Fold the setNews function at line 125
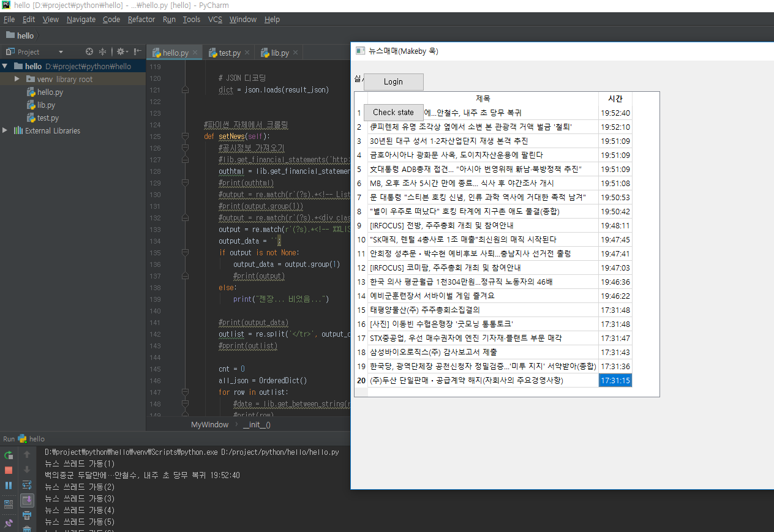The height and width of the screenshot is (532, 774). pyautogui.click(x=185, y=137)
